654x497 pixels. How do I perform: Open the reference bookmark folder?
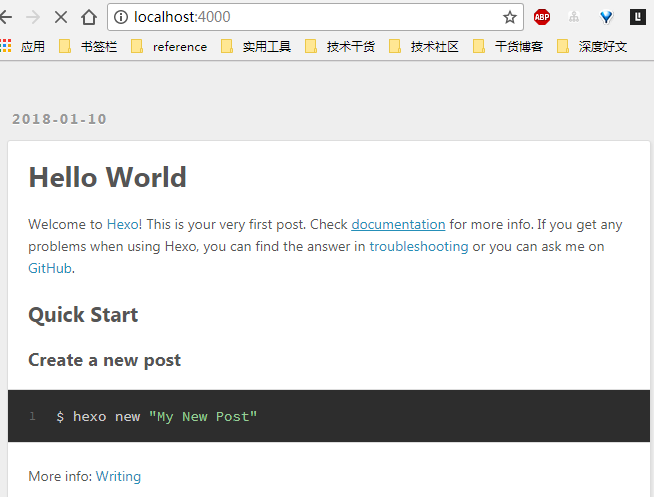169,46
